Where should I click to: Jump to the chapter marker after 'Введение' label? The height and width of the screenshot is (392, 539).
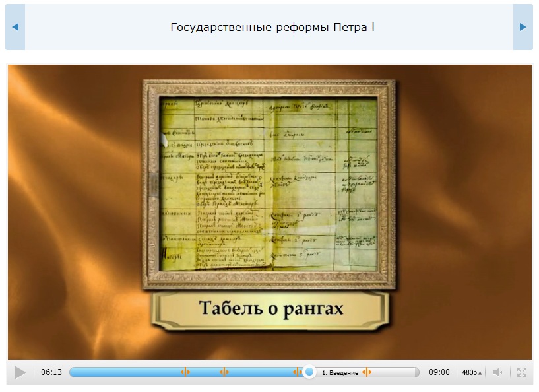[367, 372]
